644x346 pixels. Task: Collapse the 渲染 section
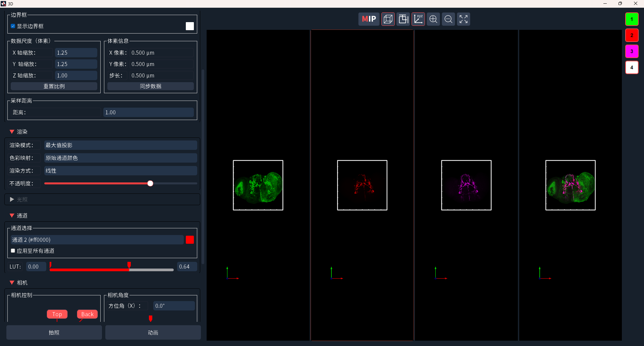(x=12, y=132)
